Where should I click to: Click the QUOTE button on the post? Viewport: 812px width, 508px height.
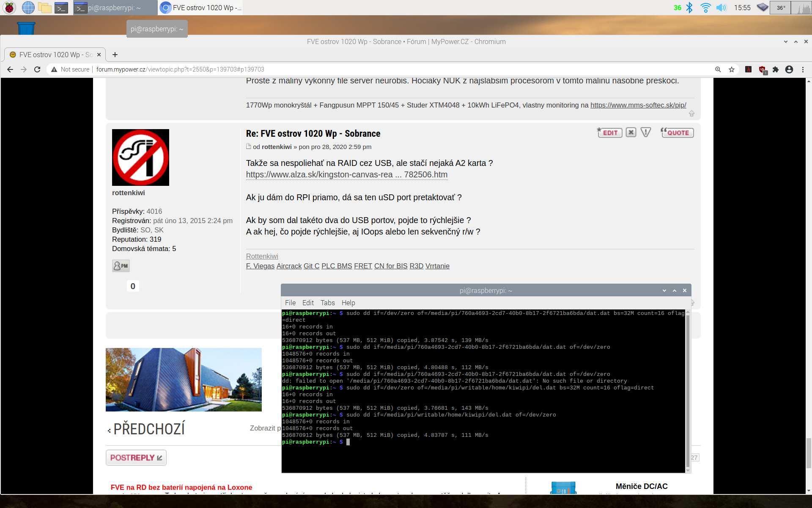coord(677,133)
